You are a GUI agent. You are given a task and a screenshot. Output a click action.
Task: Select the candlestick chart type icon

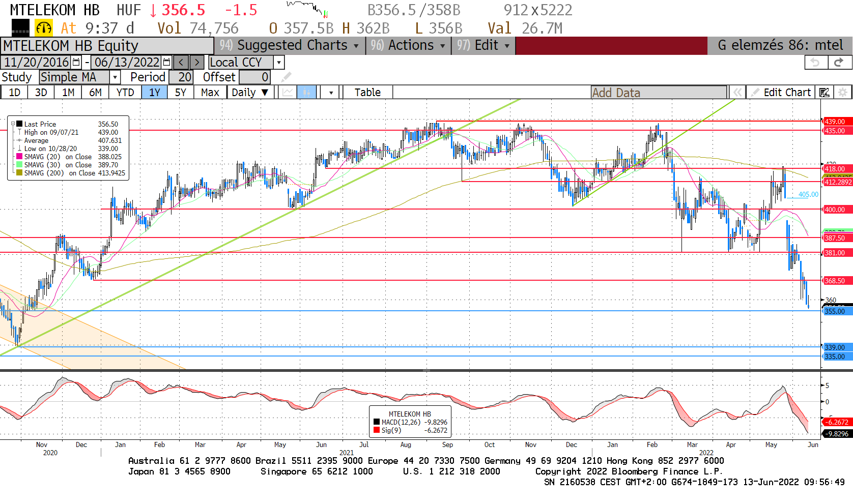pos(306,92)
